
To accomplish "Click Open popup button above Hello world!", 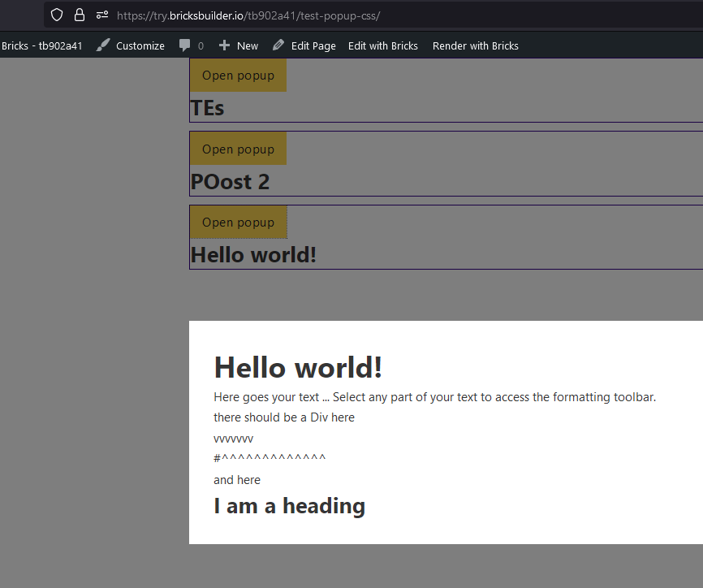I will coord(238,222).
